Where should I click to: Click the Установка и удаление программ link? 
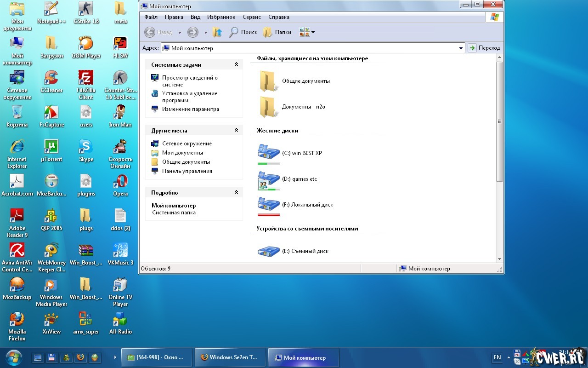189,97
